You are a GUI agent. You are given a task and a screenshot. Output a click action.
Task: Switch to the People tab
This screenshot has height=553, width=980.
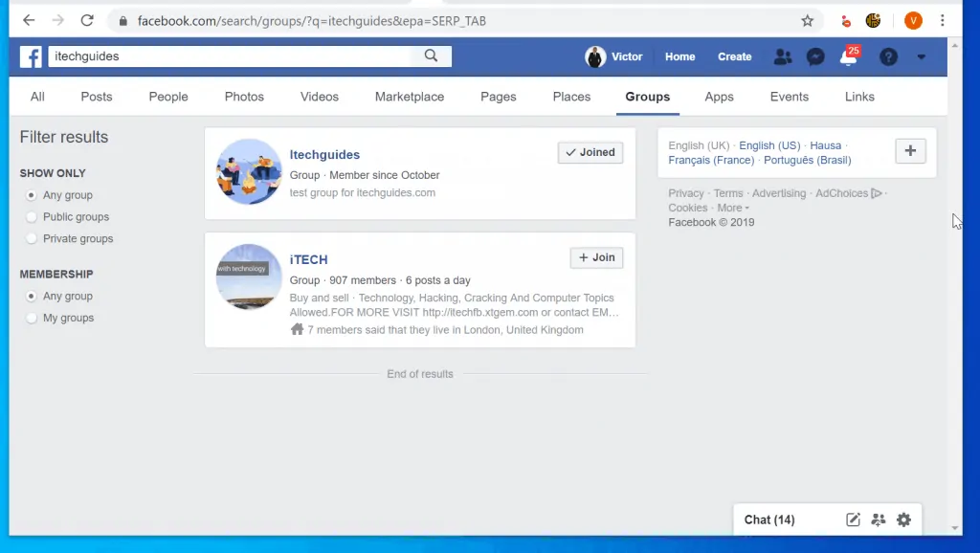pyautogui.click(x=168, y=97)
